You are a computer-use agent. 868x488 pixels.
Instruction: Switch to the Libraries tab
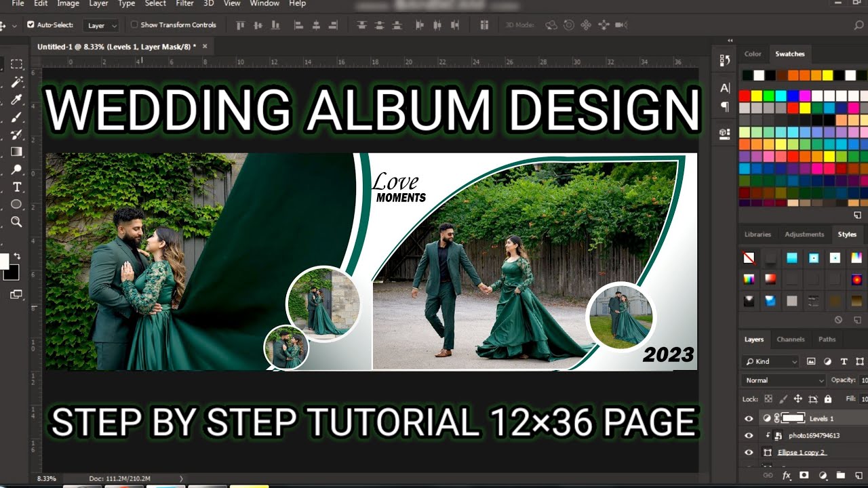point(757,235)
